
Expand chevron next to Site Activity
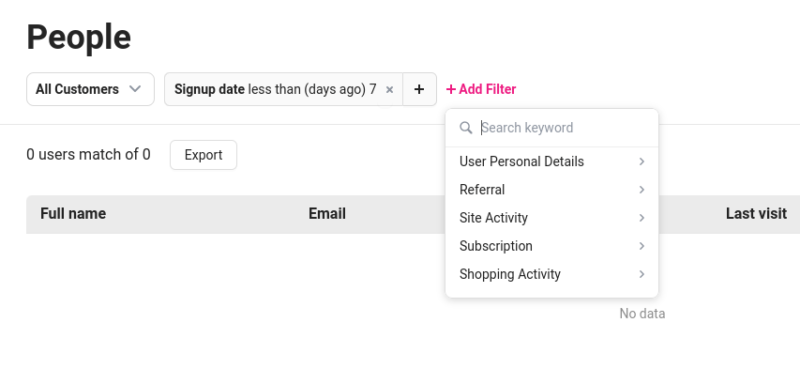coord(642,218)
